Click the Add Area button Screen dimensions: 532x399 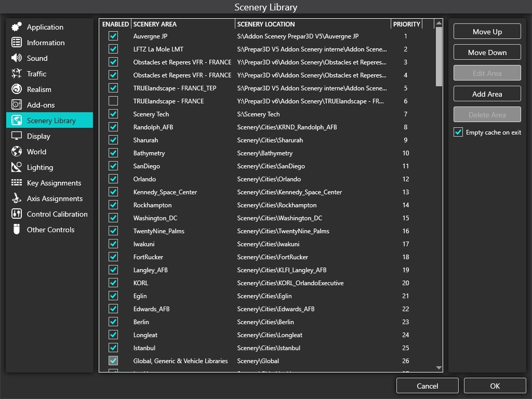[487, 94]
